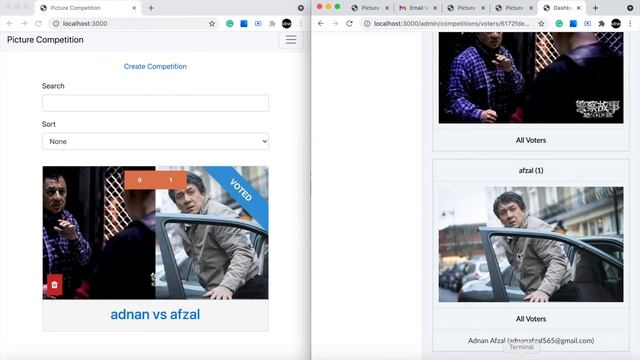Click afzal's car picture on the competition card
640x360 pixels.
212,233
